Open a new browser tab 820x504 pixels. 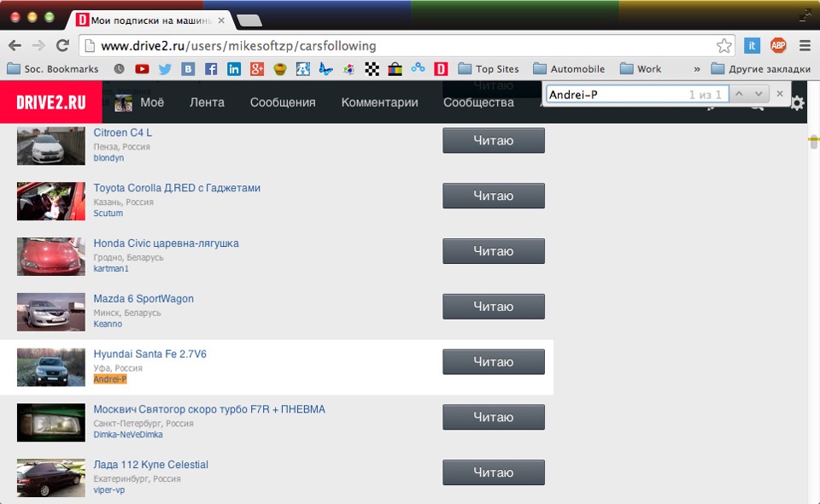pyautogui.click(x=249, y=21)
